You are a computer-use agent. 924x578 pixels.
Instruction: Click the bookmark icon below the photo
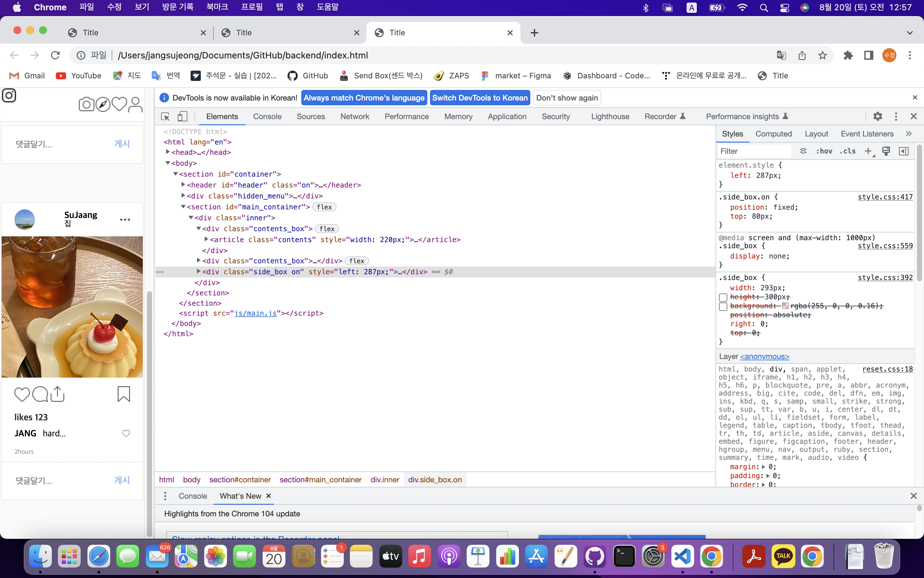tap(124, 394)
